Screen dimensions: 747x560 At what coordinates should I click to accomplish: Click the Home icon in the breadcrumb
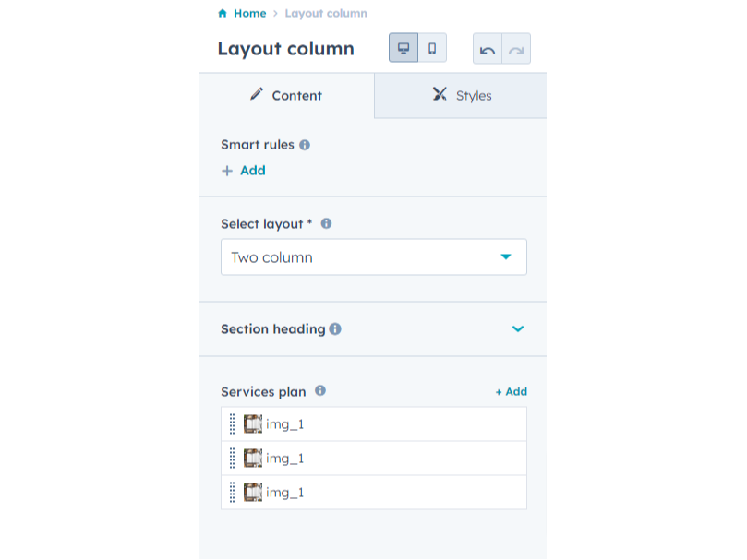pos(221,13)
